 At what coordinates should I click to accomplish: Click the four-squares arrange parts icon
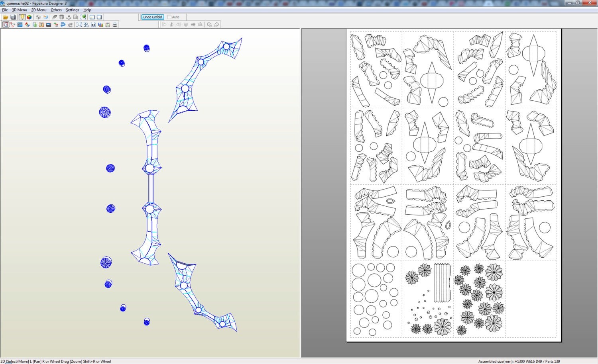86,25
